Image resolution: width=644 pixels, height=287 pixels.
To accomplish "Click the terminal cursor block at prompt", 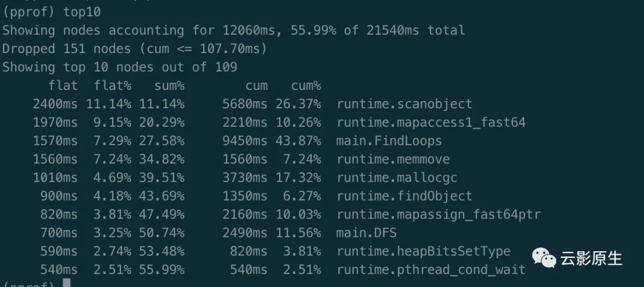I will [66, 283].
